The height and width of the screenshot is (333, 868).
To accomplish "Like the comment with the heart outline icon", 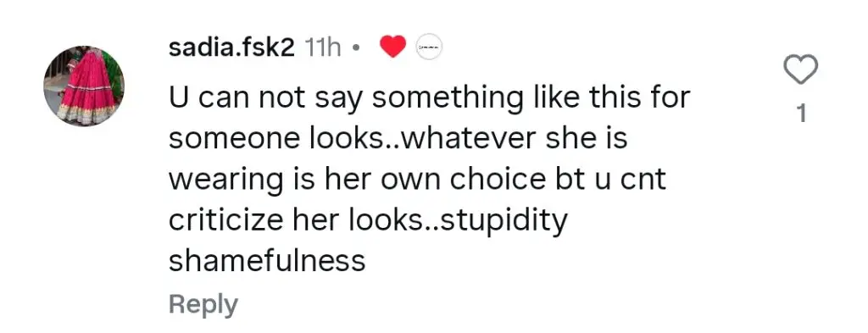I will (x=800, y=69).
